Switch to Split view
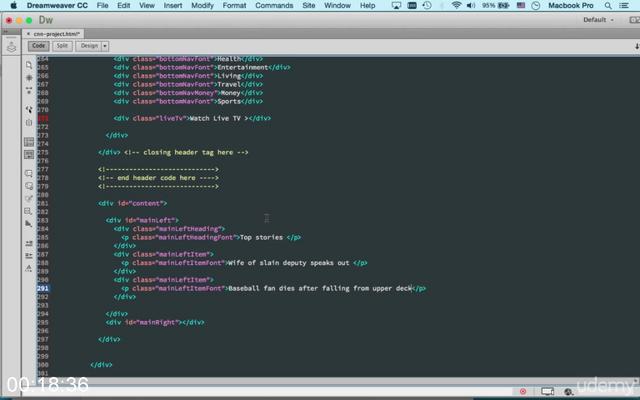The width and height of the screenshot is (640, 400). click(x=62, y=46)
